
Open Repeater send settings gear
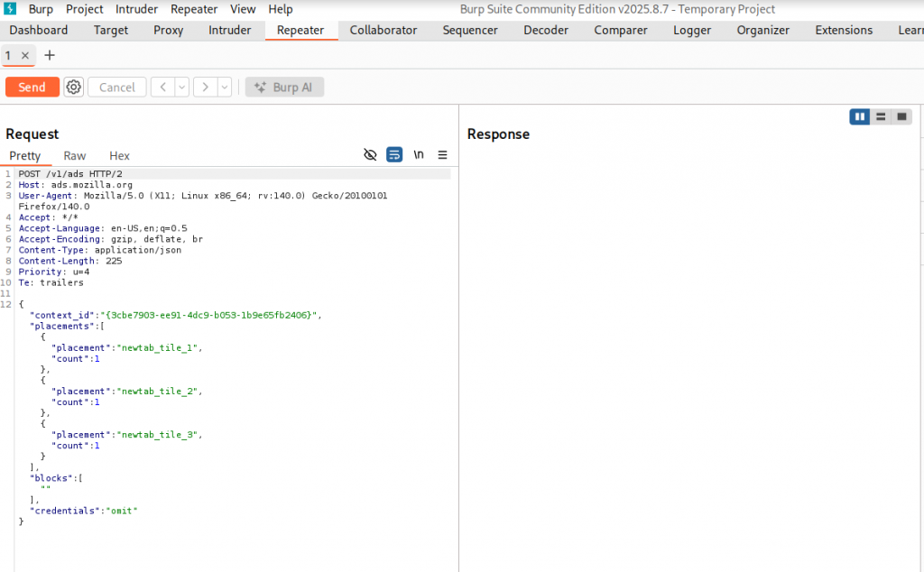[74, 88]
